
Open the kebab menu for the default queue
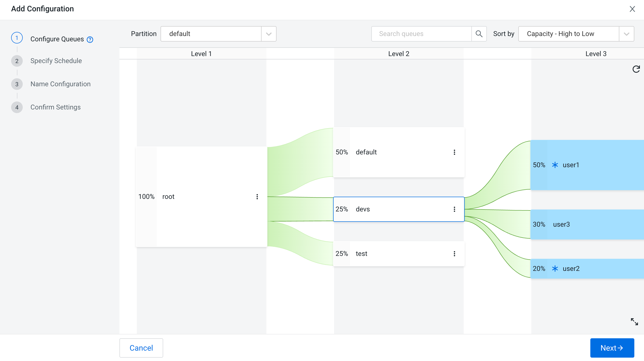[x=454, y=152]
